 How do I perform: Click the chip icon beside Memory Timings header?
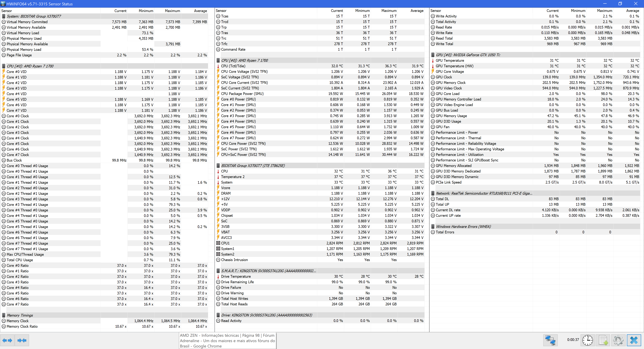[x=4, y=315]
